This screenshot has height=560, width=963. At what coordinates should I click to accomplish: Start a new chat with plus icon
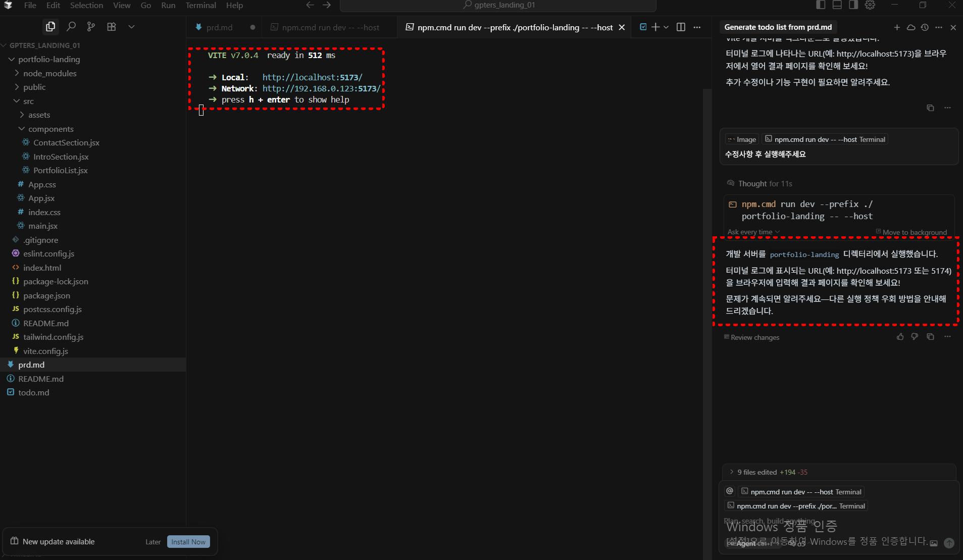897,27
